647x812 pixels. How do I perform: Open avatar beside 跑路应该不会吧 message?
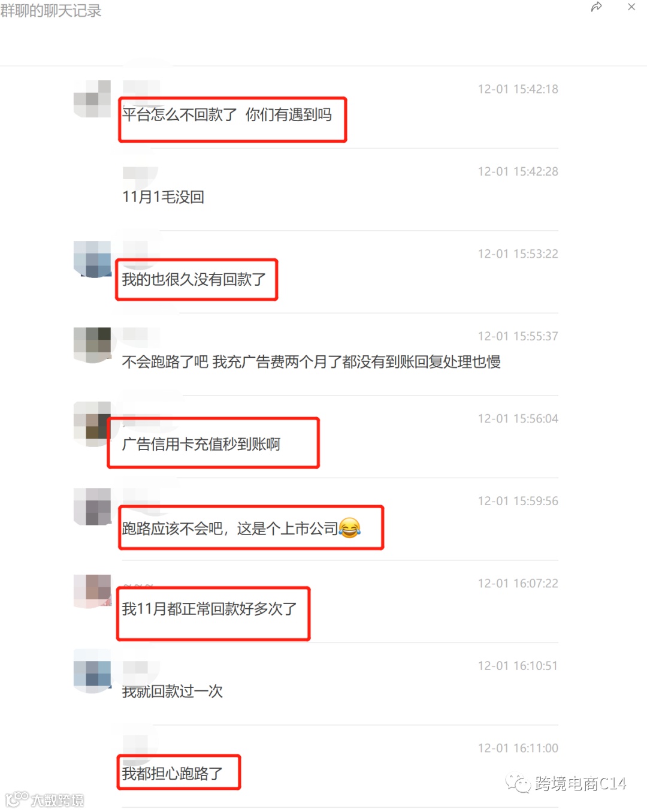click(x=92, y=506)
